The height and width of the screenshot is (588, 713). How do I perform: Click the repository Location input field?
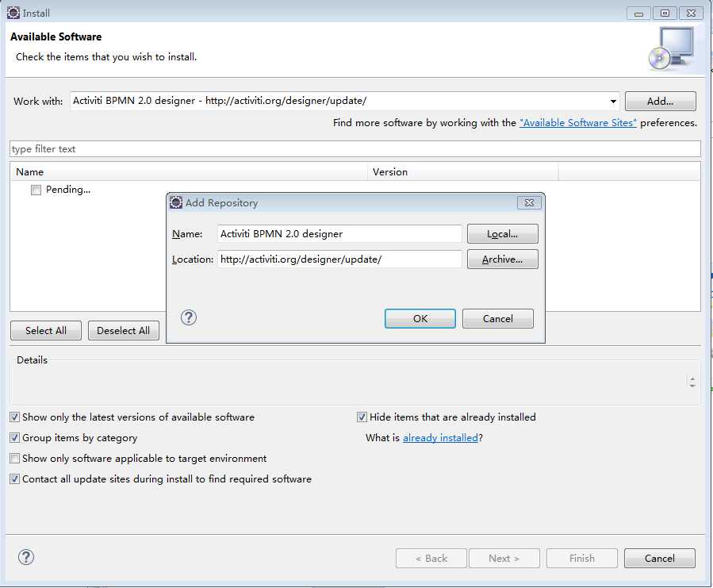coord(339,259)
